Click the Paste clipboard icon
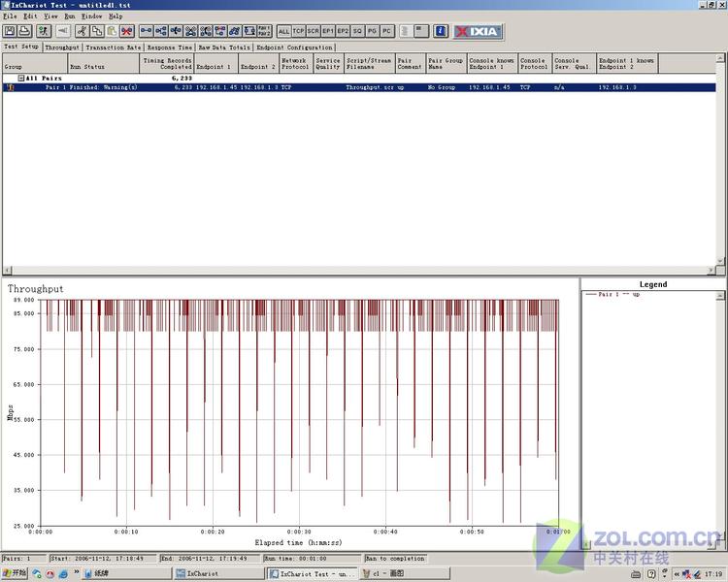 (112, 31)
